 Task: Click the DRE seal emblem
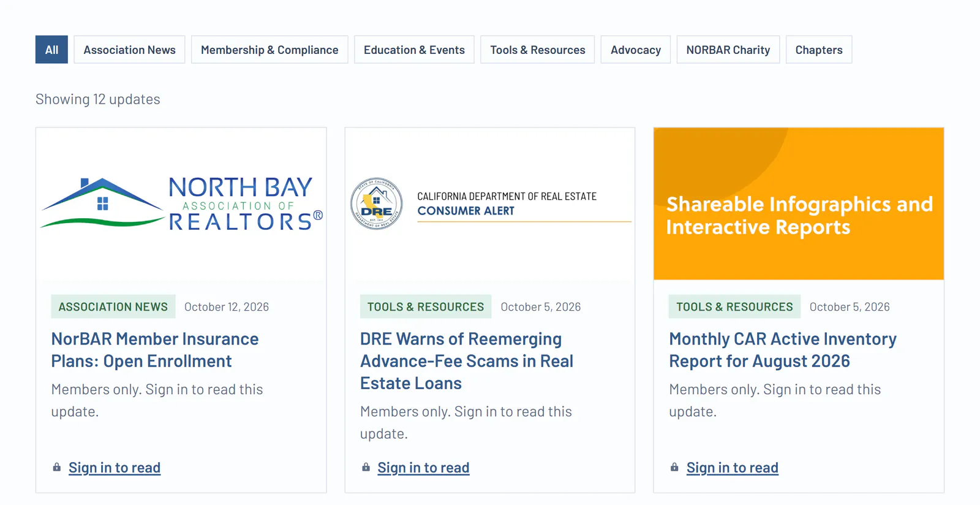[x=377, y=203]
